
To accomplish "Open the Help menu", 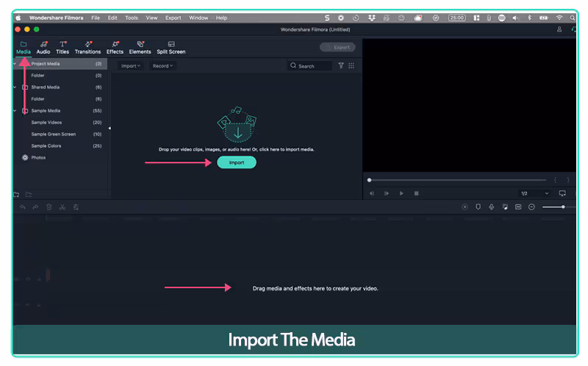I will [x=221, y=18].
